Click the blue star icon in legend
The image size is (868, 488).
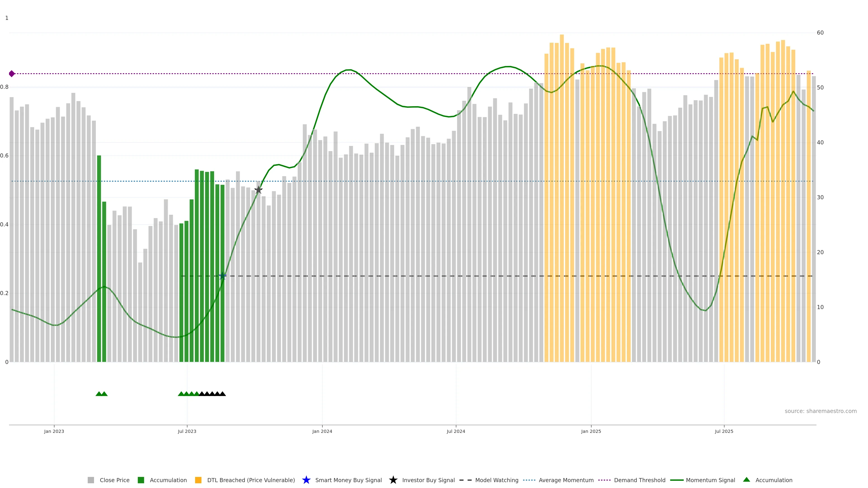306,480
